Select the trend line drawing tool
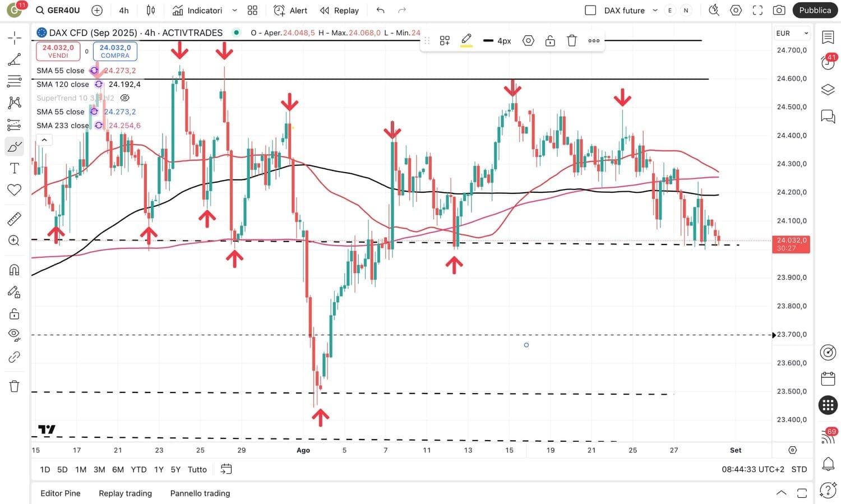 click(15, 59)
